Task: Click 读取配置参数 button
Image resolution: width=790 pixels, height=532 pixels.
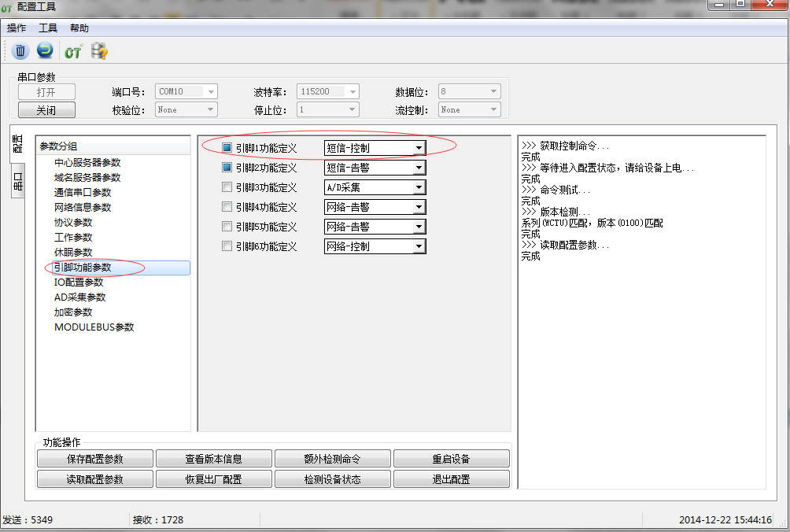Action: (95, 479)
